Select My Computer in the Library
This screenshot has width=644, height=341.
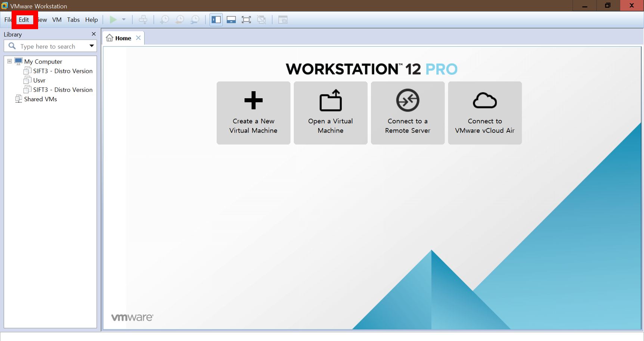[43, 62]
